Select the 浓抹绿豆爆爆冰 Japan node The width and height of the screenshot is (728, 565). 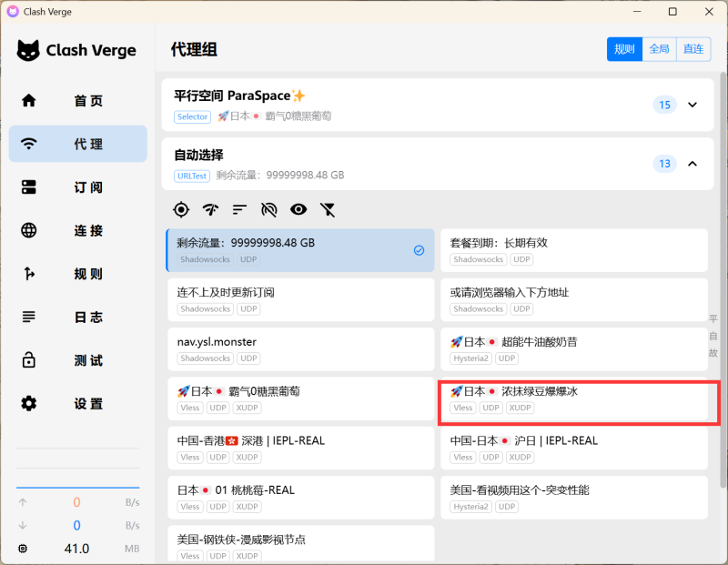coord(578,400)
